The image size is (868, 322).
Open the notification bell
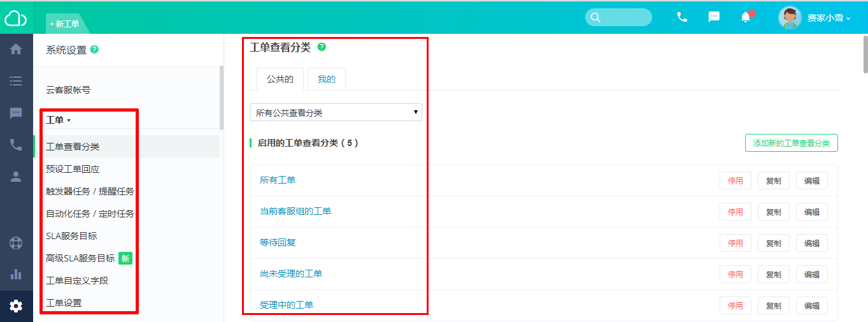point(746,17)
